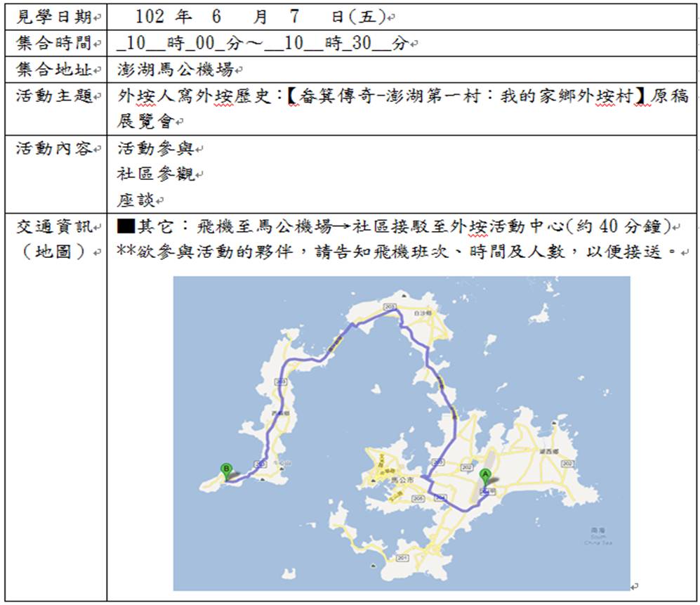Click the green marker B on the map
This screenshot has height=605, width=700.
pos(225,469)
